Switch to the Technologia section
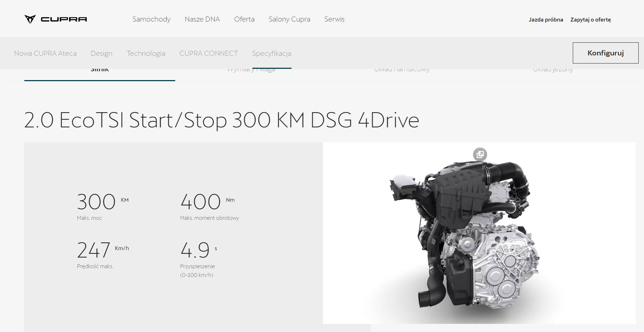Screen dimensions: 644x332 click(146, 53)
